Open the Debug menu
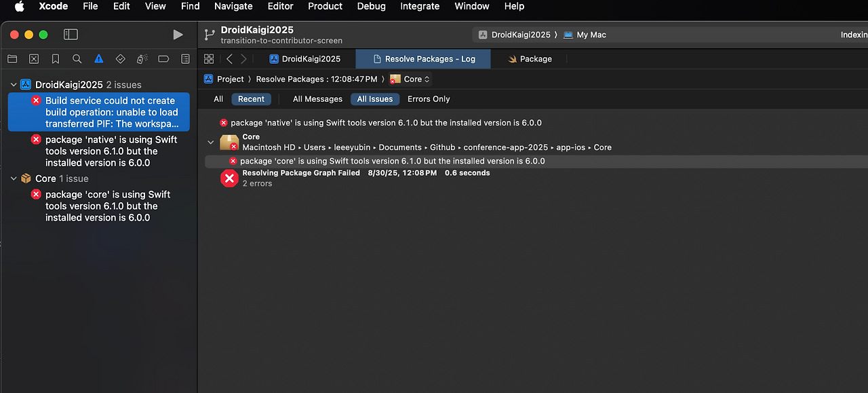The width and height of the screenshot is (868, 393). click(371, 6)
